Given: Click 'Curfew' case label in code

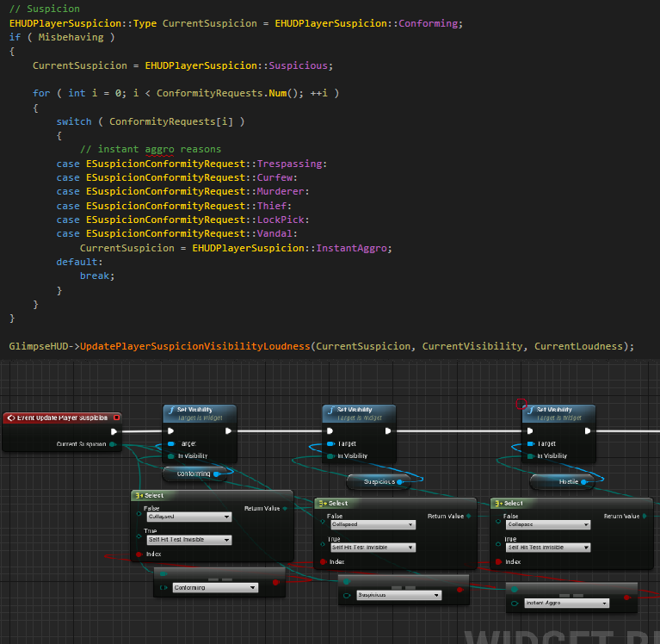Looking at the screenshot, I should tap(274, 177).
